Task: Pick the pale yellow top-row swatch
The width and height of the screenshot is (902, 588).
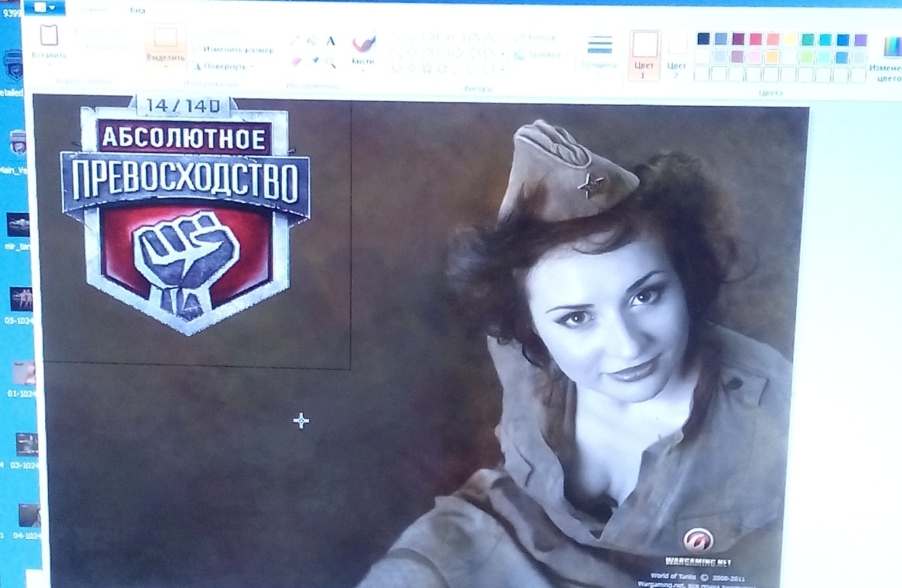Action: pos(791,40)
